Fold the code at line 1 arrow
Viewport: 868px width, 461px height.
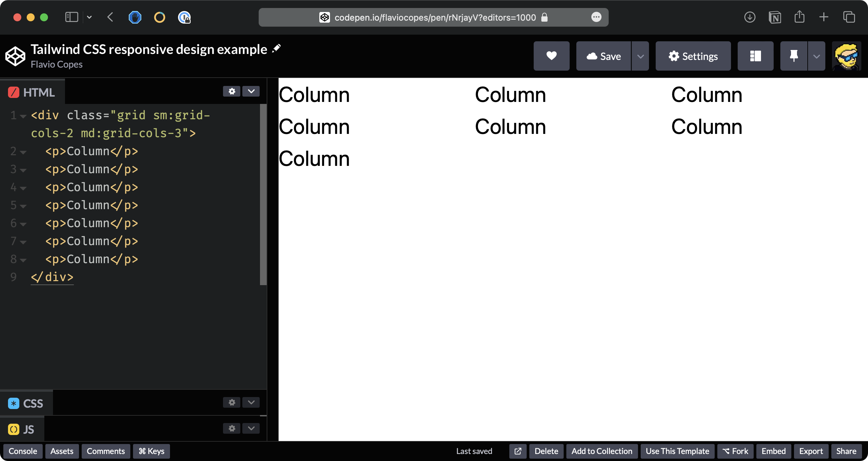coord(23,116)
